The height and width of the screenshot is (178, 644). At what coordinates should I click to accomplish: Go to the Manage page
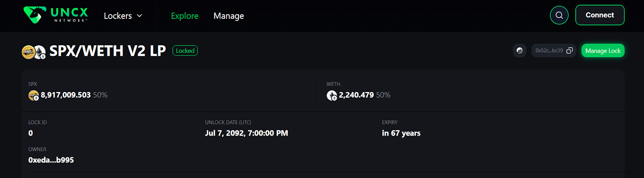[229, 16]
